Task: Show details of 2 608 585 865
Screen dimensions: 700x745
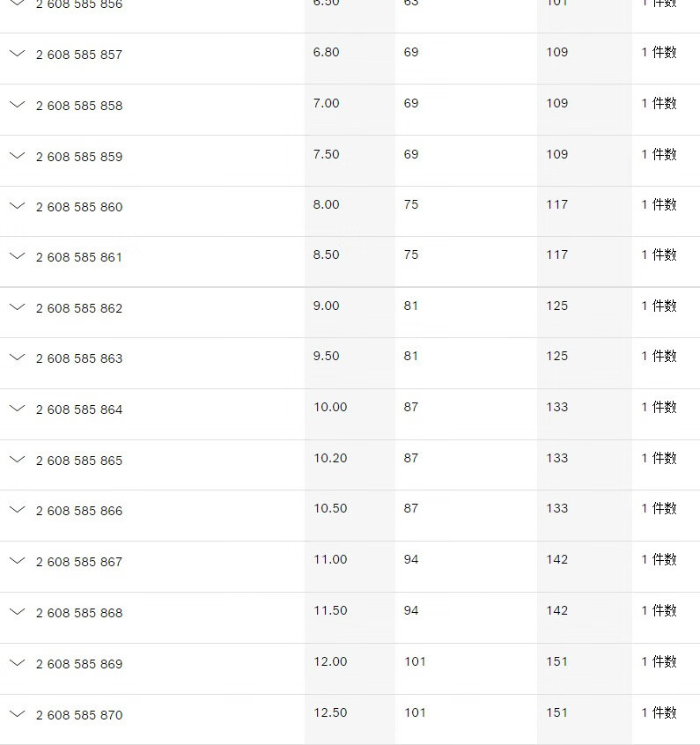Action: [x=18, y=460]
